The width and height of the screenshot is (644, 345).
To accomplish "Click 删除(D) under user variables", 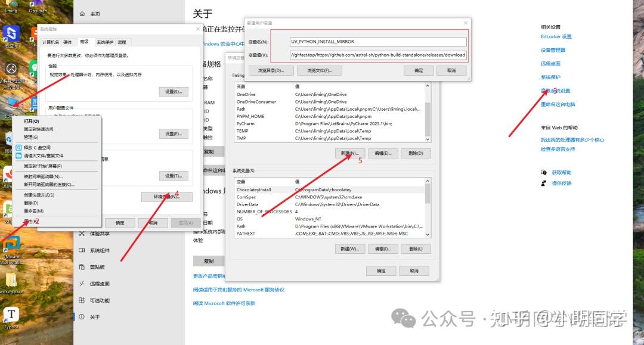I will pos(416,153).
